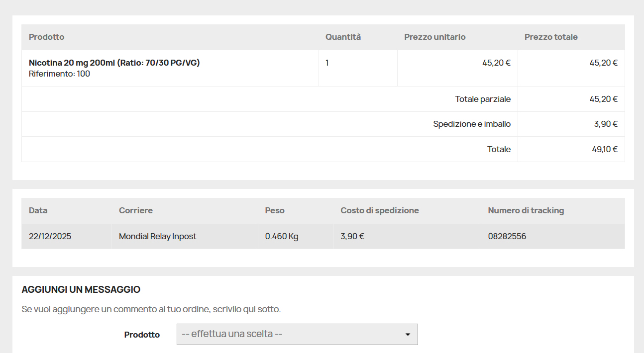Click the tracking number 08282556
Screen dimensions: 644x353
point(507,236)
